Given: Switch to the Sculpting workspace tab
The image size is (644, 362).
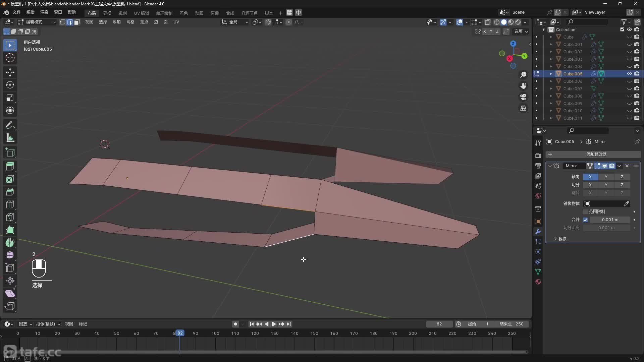Looking at the screenshot, I should coord(123,13).
